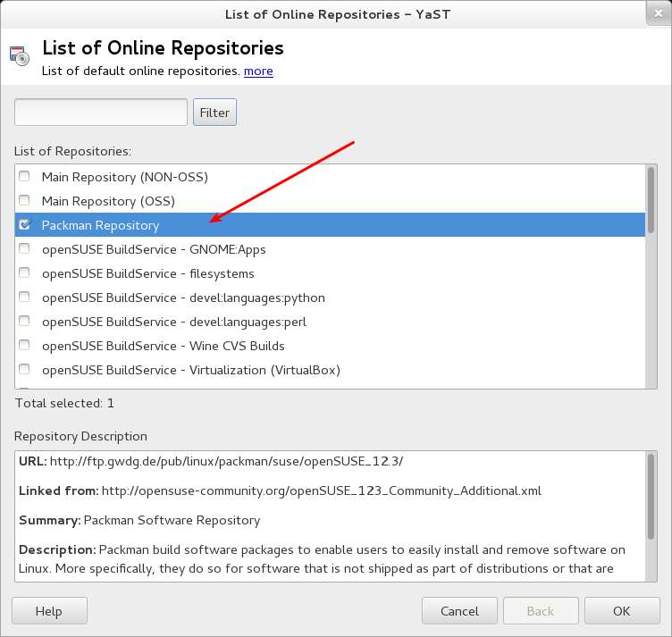Enable Main Repository (NON-OSS) checkbox
672x637 pixels.
coord(24,176)
